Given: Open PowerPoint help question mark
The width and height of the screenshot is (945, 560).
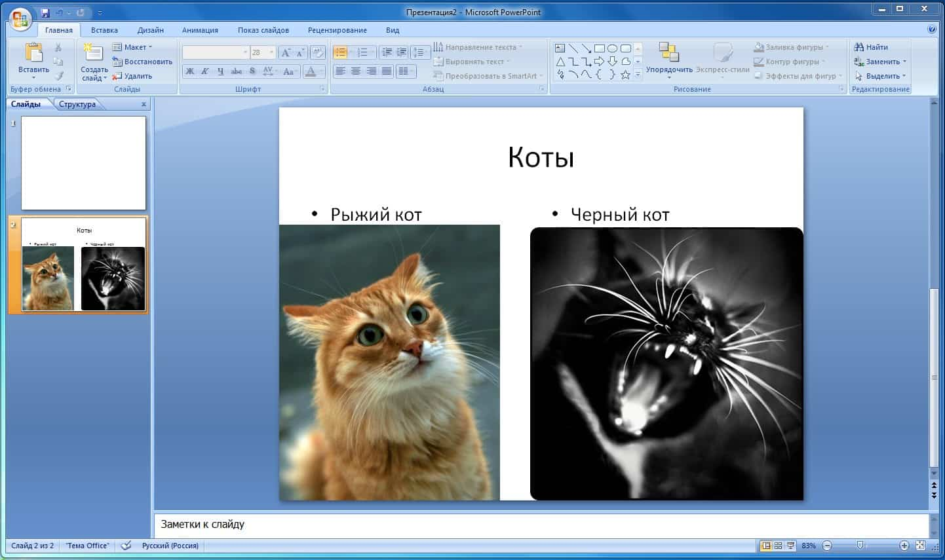Looking at the screenshot, I should (x=932, y=29).
